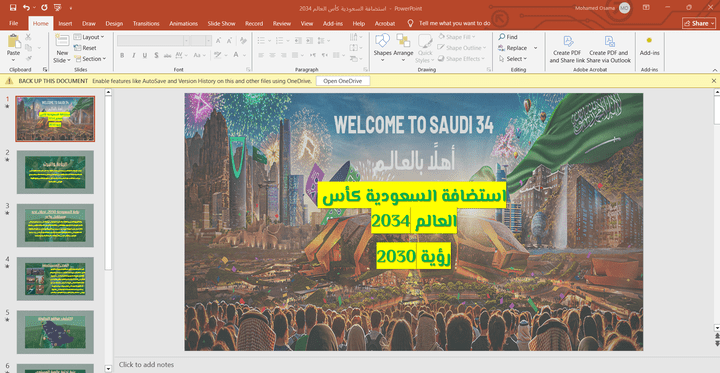Click Create PDF and Share via Outlook
The image size is (720, 373).
point(609,49)
